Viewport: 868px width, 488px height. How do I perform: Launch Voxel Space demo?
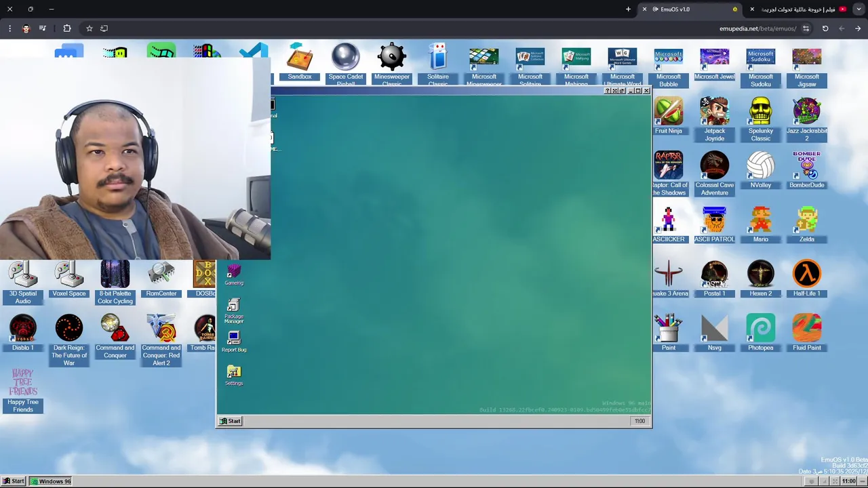(x=69, y=279)
